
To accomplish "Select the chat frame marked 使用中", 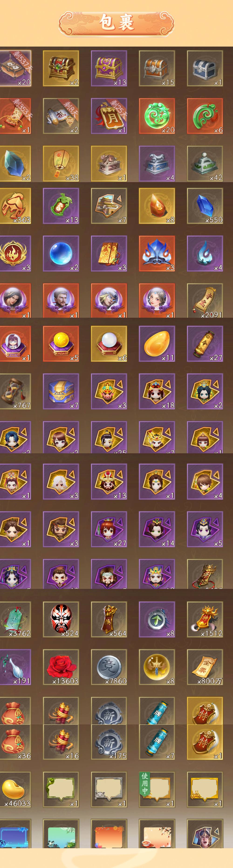I will [157, 790].
